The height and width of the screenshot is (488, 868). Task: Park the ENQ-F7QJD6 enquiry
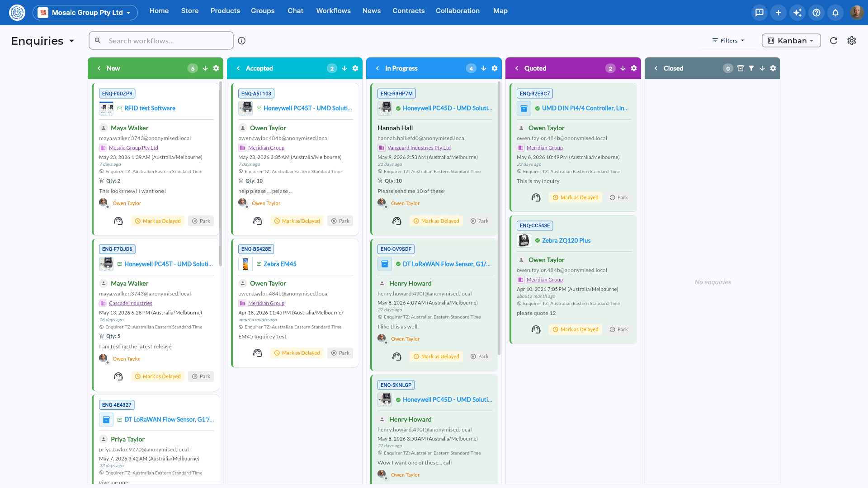tap(201, 376)
